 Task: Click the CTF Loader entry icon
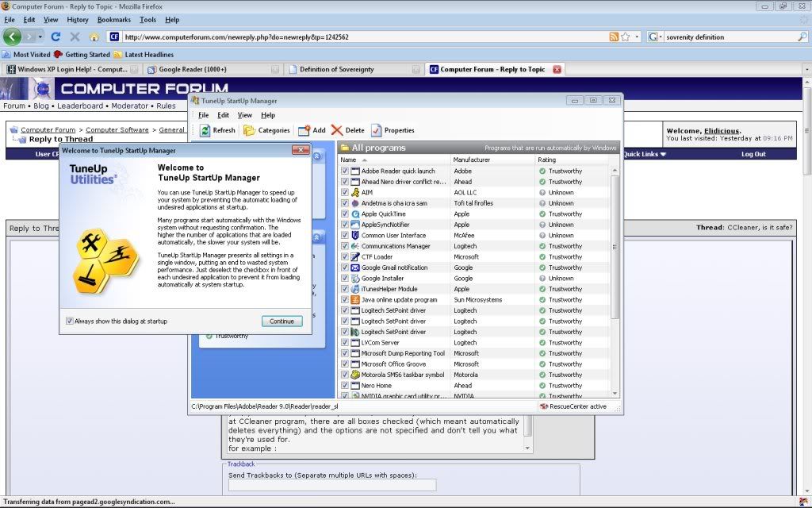[x=355, y=256]
